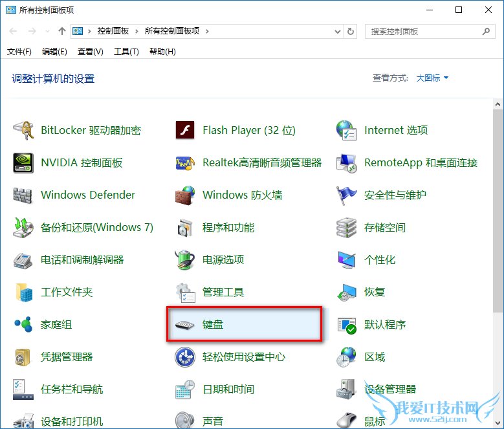Expand the recent locations arrow
The image size is (504, 429).
pos(48,32)
